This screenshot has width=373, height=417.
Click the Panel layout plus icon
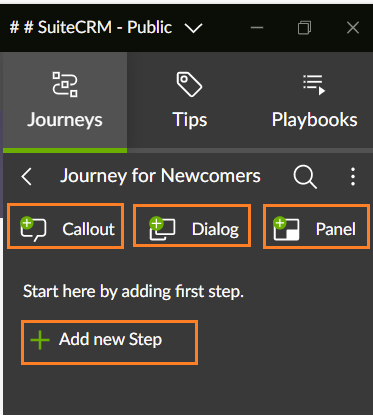[x=286, y=229]
